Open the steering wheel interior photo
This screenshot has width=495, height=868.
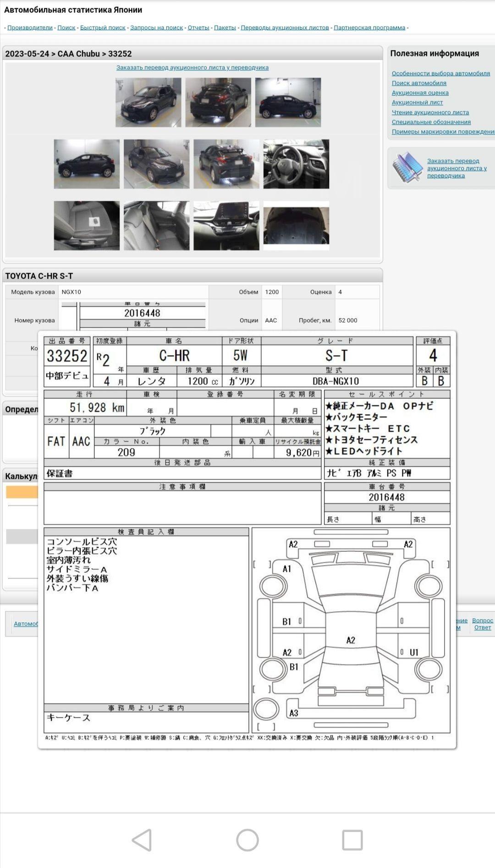pyautogui.click(x=296, y=164)
